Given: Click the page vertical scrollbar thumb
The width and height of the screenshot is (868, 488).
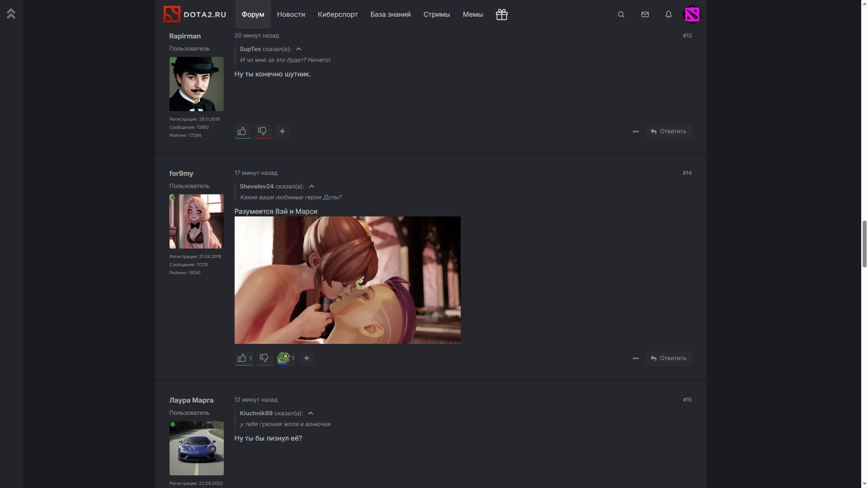Looking at the screenshot, I should (x=864, y=244).
